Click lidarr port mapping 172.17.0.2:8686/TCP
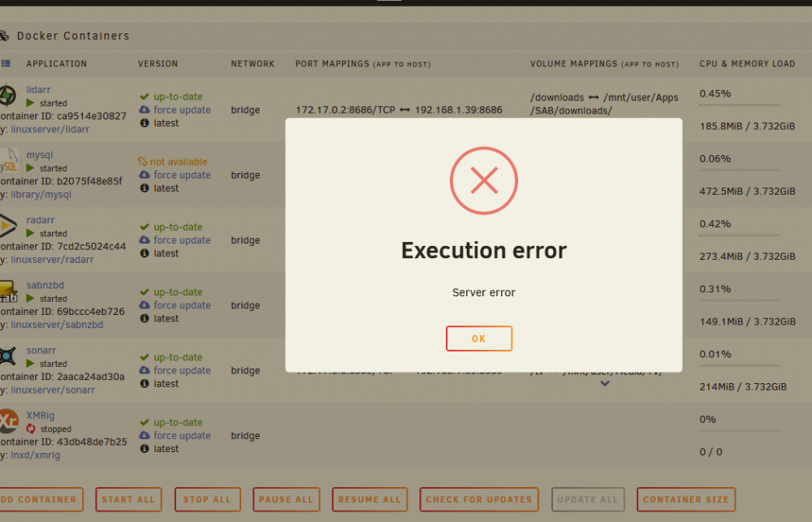 point(345,110)
